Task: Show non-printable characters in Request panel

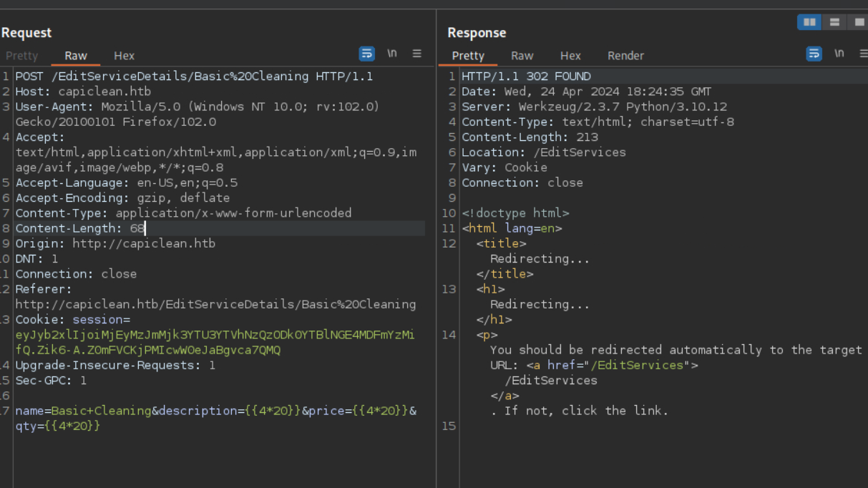Action: click(x=391, y=54)
